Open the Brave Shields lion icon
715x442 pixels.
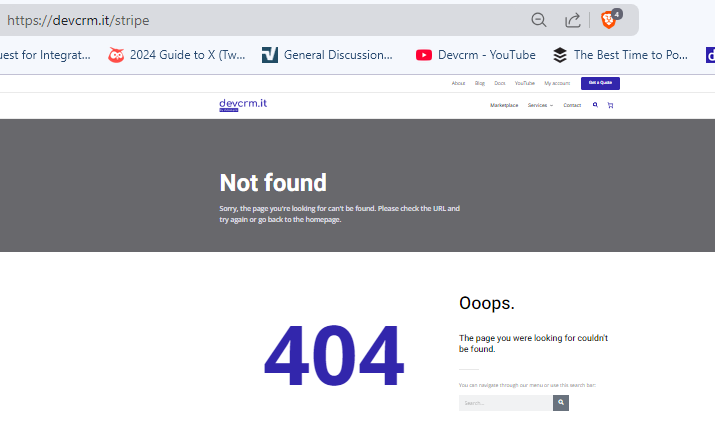tap(611, 19)
